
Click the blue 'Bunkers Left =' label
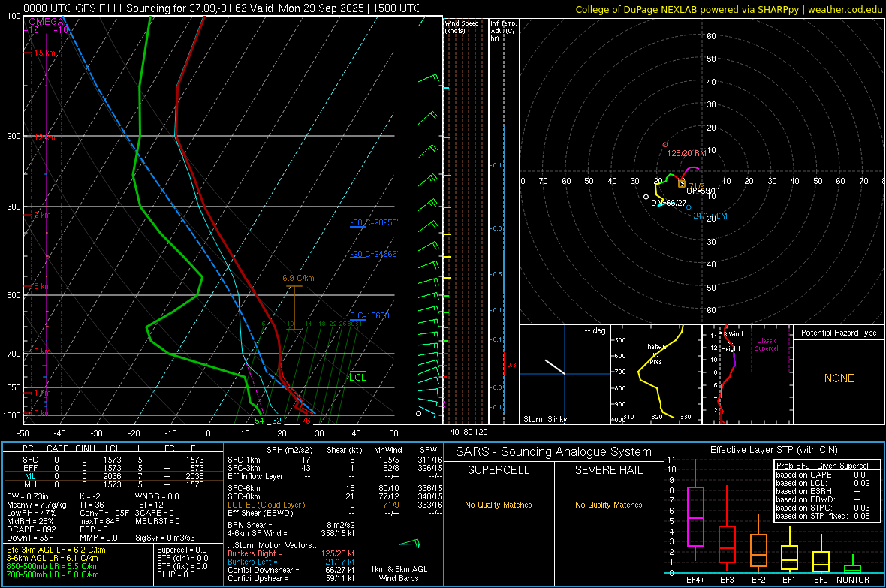click(x=252, y=562)
